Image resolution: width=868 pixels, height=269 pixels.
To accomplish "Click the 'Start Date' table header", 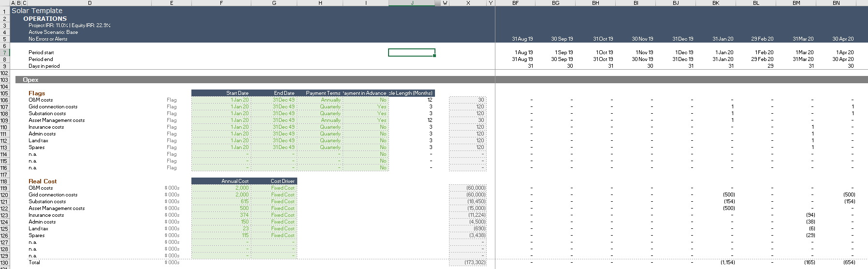I will coord(237,93).
